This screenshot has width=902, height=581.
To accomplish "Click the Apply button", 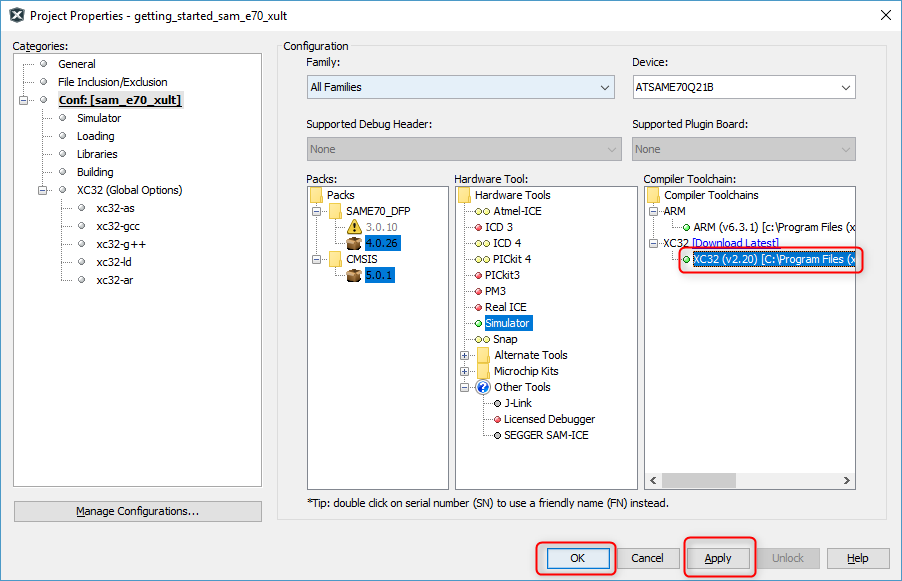I will 718,558.
